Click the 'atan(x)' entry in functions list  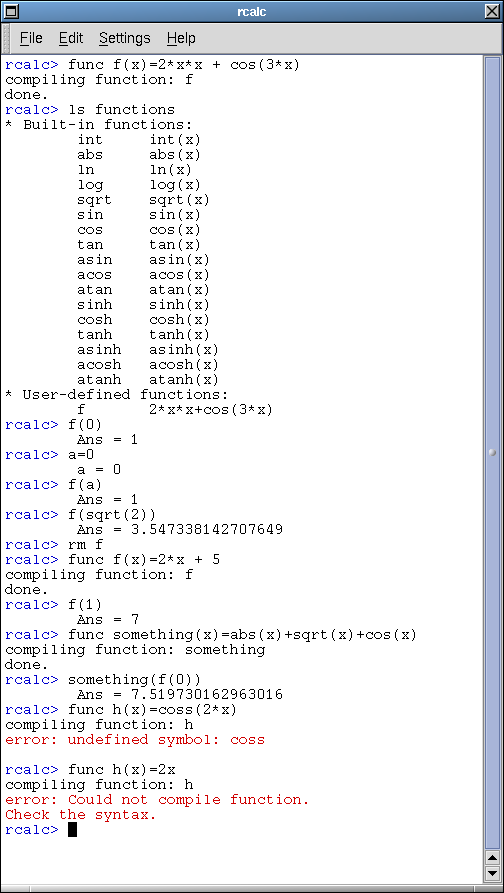pyautogui.click(x=179, y=289)
